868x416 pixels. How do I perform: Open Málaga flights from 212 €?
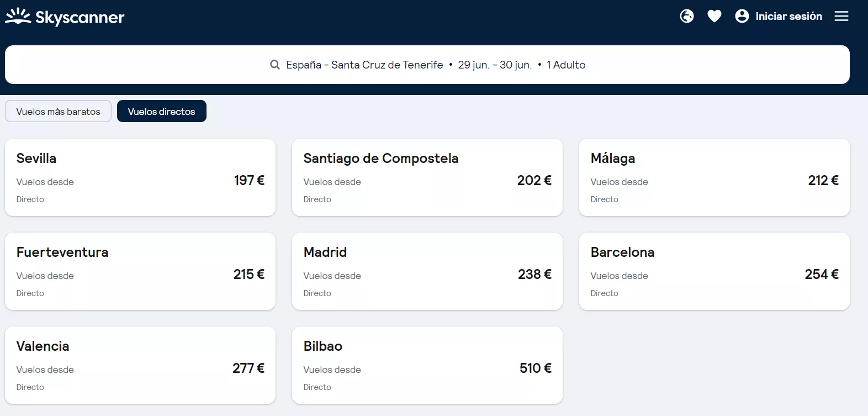714,177
